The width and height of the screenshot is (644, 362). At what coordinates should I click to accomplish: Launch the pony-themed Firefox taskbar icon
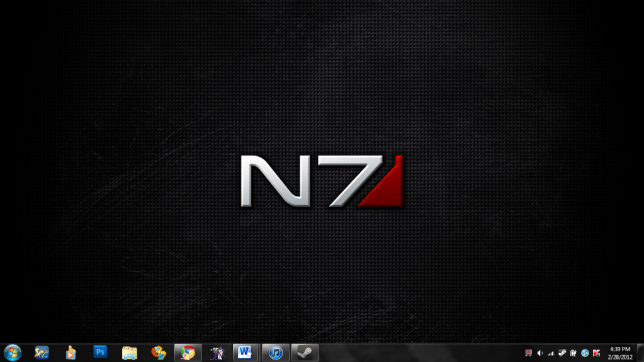[x=159, y=353]
